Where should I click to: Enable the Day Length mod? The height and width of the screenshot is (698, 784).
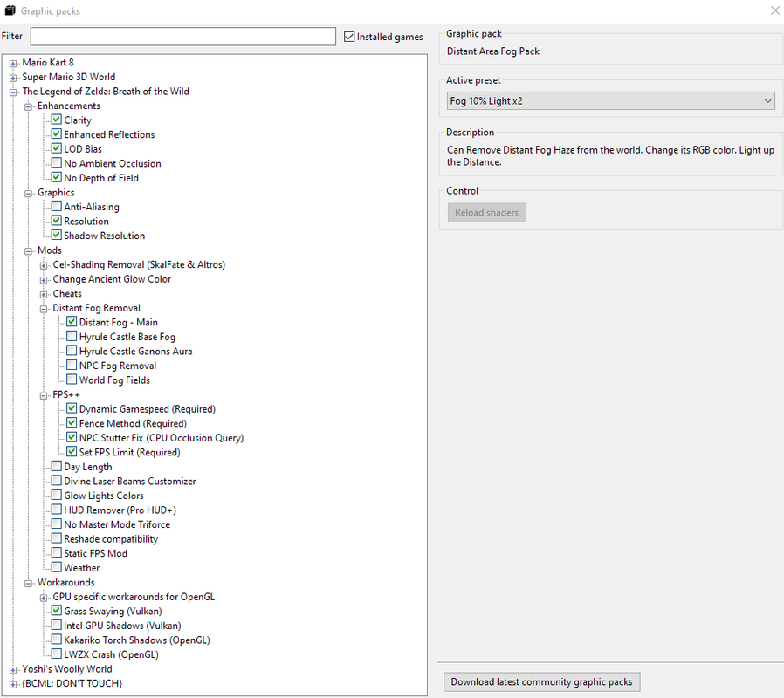tap(57, 466)
